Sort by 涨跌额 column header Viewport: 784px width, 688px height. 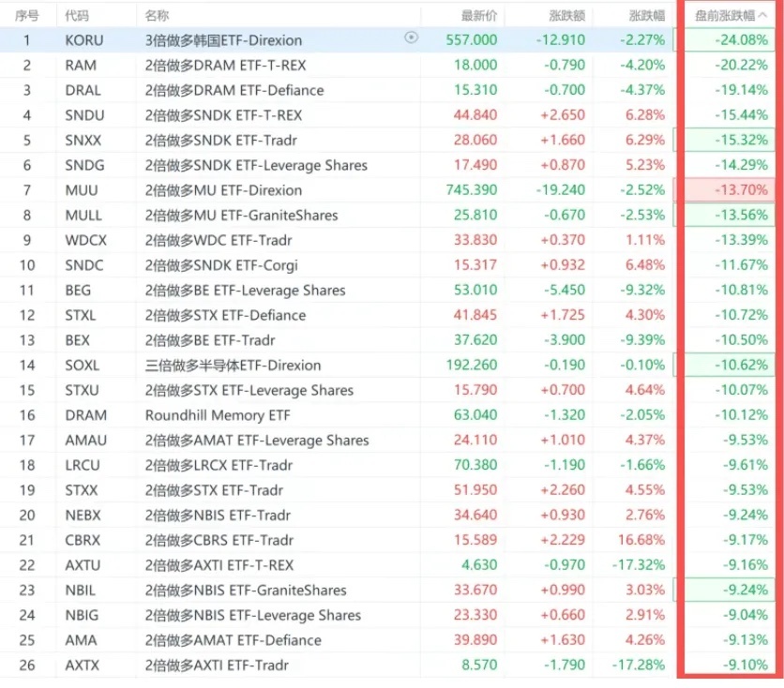coord(567,16)
